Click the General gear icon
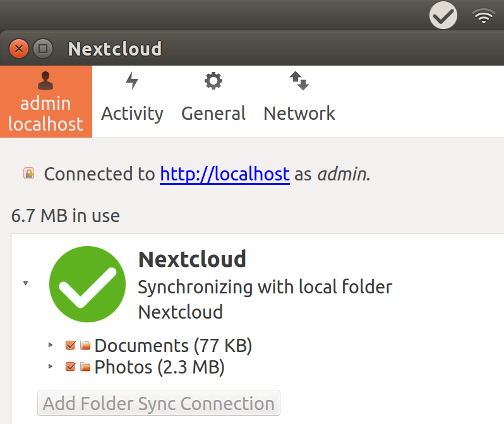The image size is (504, 424). [x=213, y=81]
